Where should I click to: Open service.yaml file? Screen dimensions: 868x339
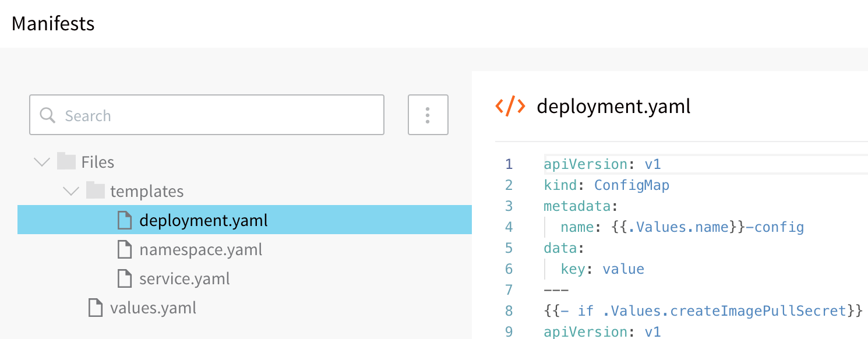(185, 279)
